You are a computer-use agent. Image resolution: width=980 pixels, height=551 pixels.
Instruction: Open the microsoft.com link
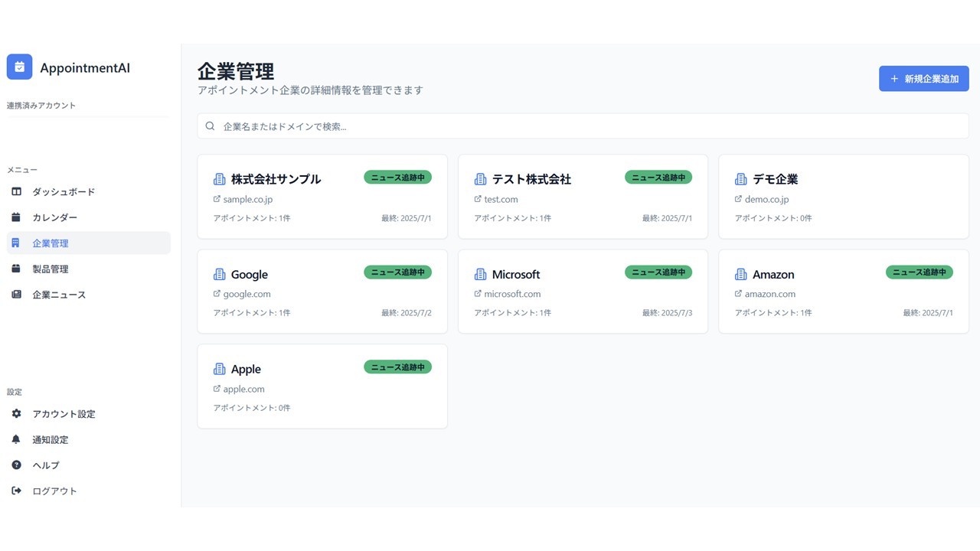click(x=513, y=294)
